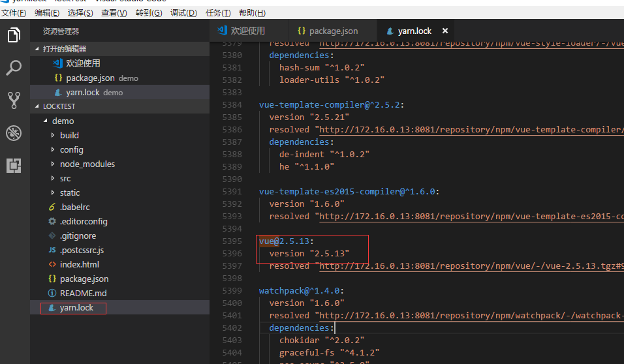Open the 选择(S) menu
624x364 pixels.
pos(80,13)
